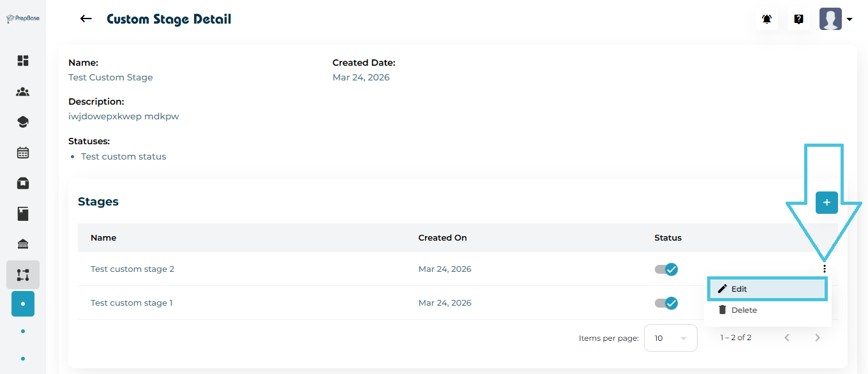Open the notifications bell
Image resolution: width=868 pixels, height=374 pixels.
click(x=767, y=19)
